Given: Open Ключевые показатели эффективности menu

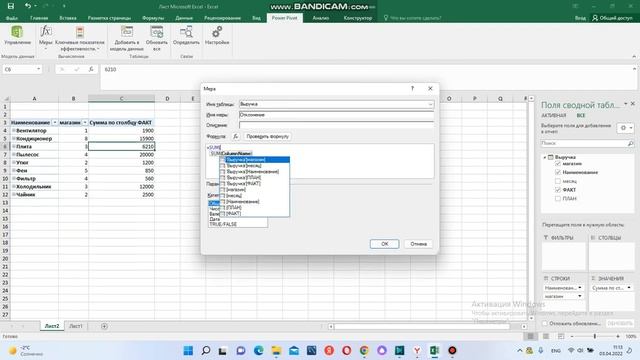Looking at the screenshot, I should [x=80, y=38].
